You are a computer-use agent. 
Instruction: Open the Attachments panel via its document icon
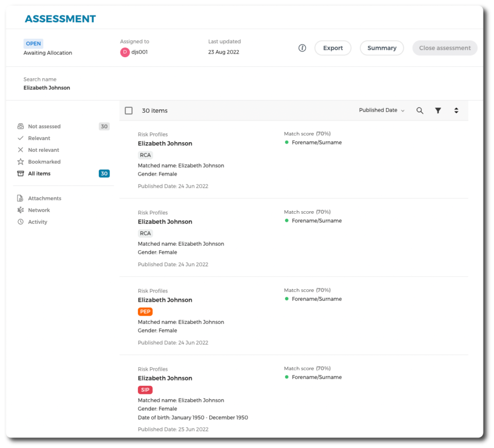21,198
